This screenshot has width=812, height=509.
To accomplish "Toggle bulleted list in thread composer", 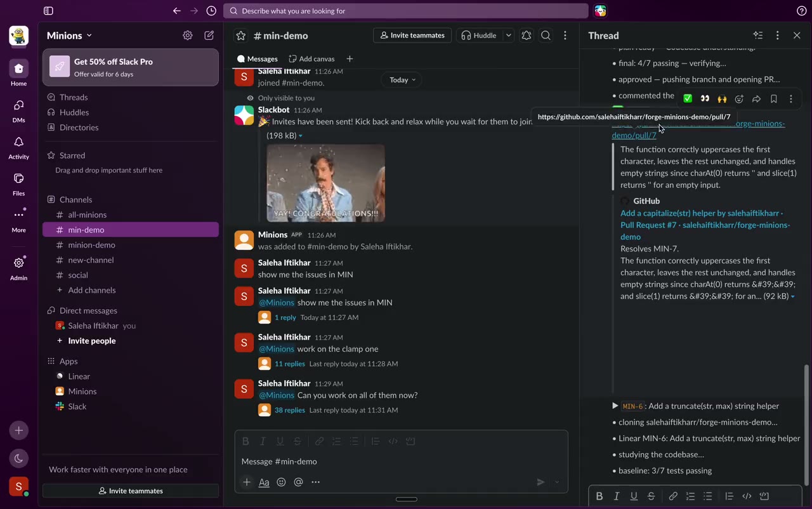I will point(708,496).
